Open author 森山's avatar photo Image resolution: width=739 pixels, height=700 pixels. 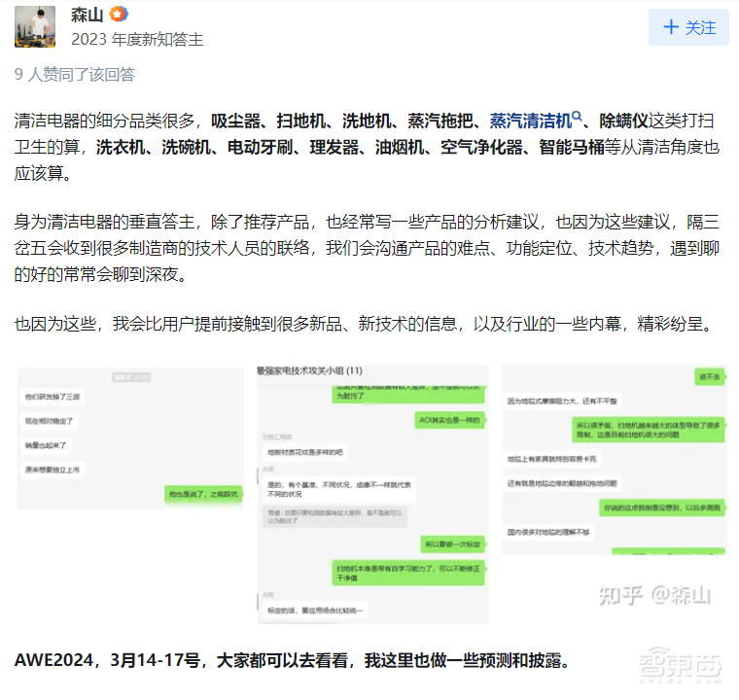[35, 27]
